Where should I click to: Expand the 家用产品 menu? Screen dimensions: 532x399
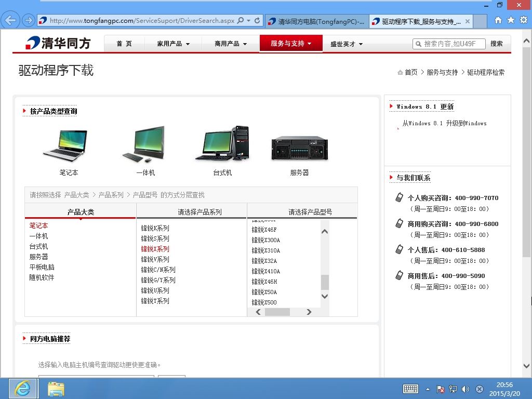tap(173, 44)
